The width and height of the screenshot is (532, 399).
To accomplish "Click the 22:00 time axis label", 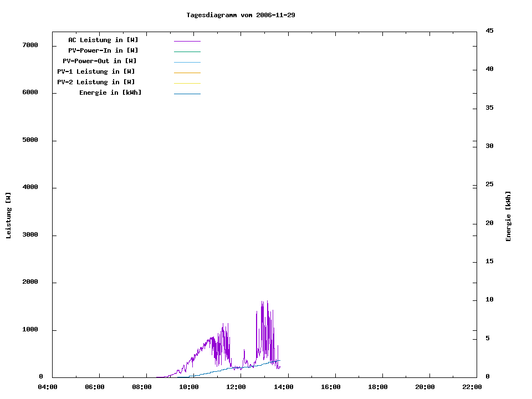I will click(x=472, y=387).
